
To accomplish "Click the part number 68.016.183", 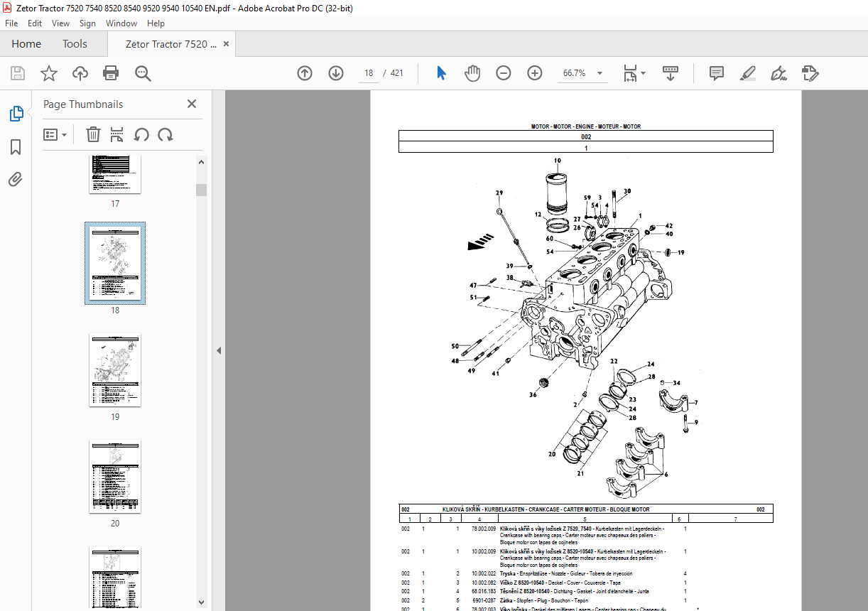I will [484, 591].
